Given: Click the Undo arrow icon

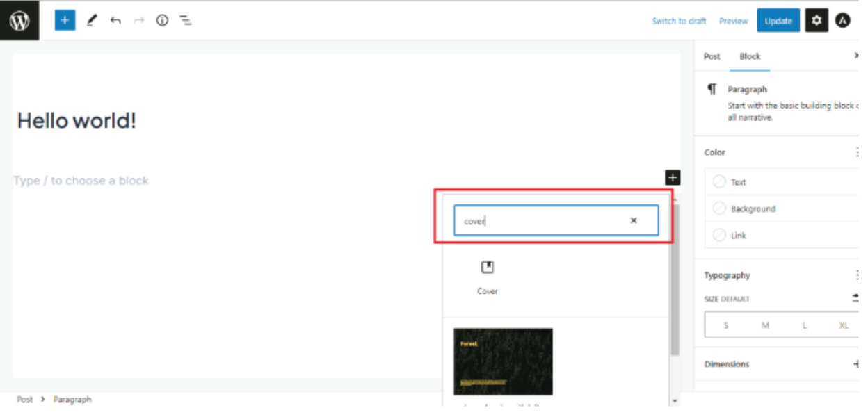Looking at the screenshot, I should tap(115, 21).
